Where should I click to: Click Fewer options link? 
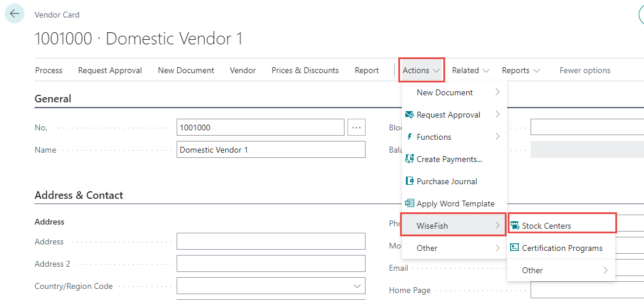(585, 70)
